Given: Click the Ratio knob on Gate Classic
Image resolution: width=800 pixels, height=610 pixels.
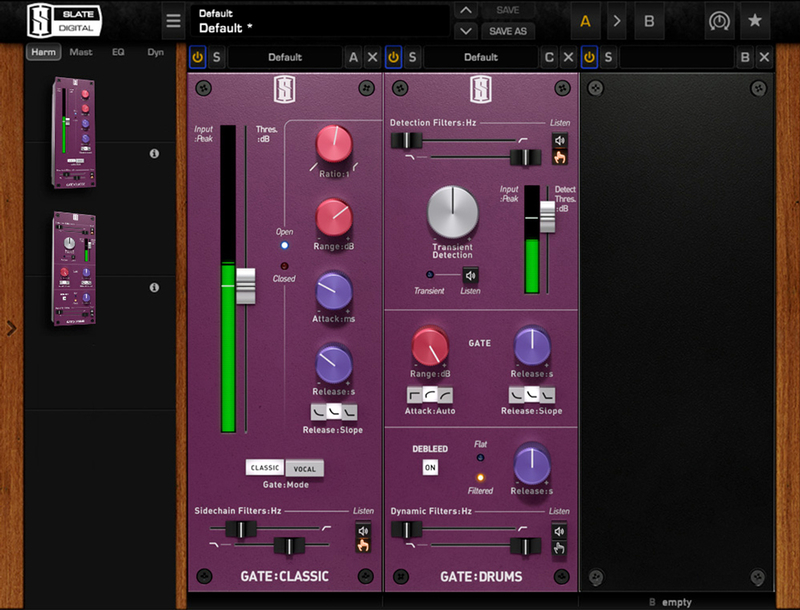Looking at the screenshot, I should coord(334,144).
